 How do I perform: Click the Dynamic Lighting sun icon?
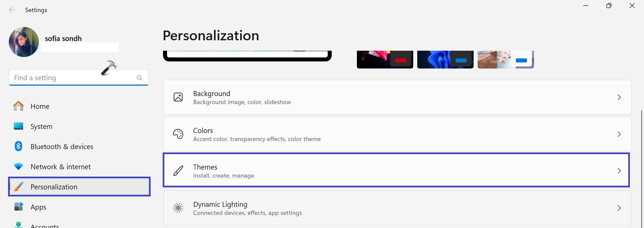tap(178, 208)
